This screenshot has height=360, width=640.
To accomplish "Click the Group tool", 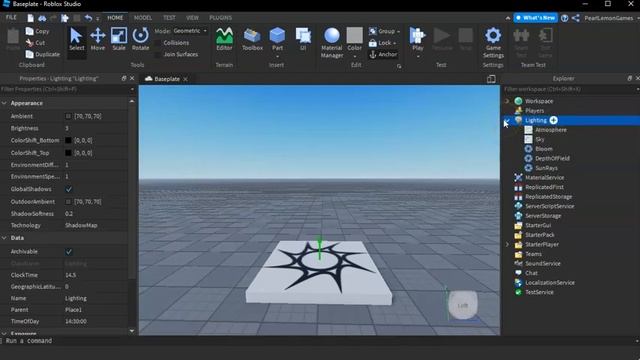I will [384, 31].
